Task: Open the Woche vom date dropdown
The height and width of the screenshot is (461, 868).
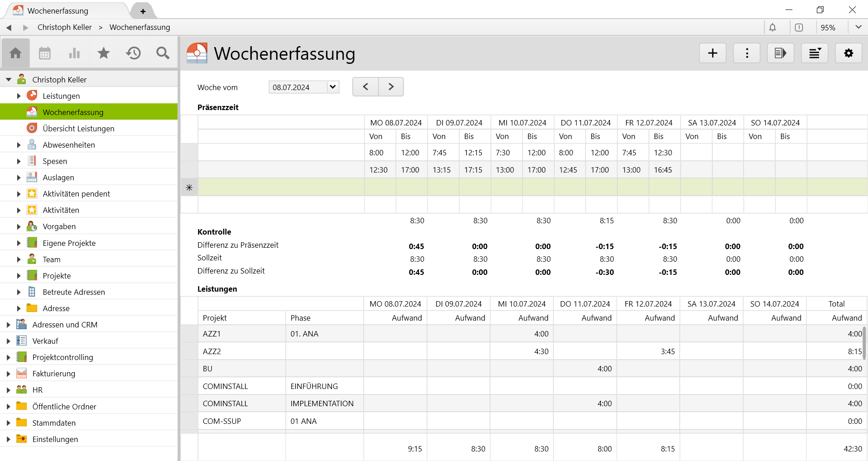Action: [x=333, y=87]
